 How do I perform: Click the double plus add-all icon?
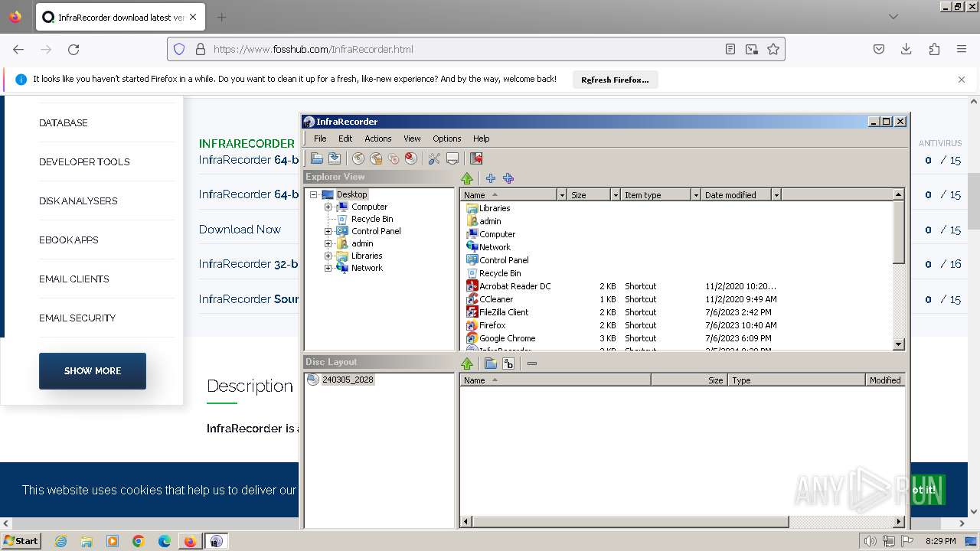click(x=508, y=178)
